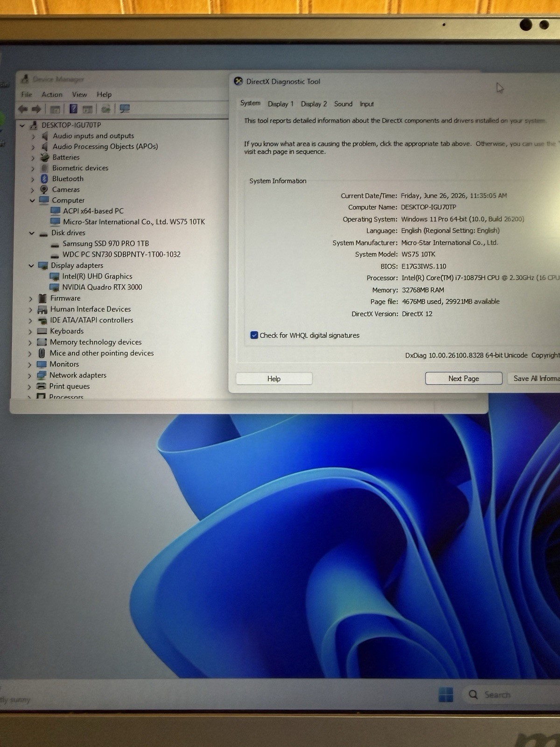The height and width of the screenshot is (747, 560).
Task: Select the Cameras category icon
Action: [44, 190]
